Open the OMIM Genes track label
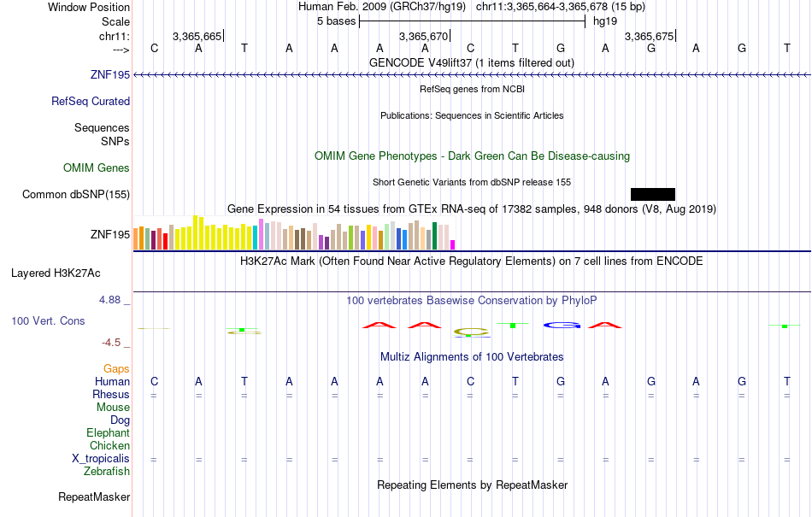812x517 pixels. click(x=97, y=167)
